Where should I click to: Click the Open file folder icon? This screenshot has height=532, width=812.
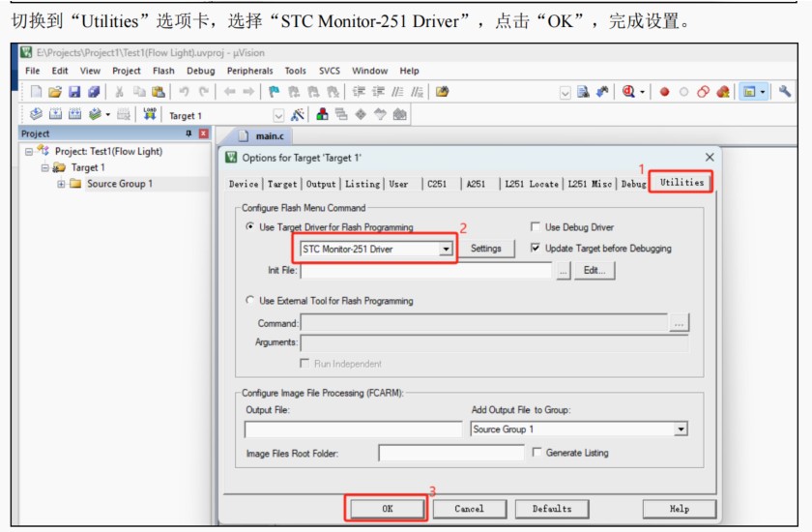pyautogui.click(x=55, y=92)
